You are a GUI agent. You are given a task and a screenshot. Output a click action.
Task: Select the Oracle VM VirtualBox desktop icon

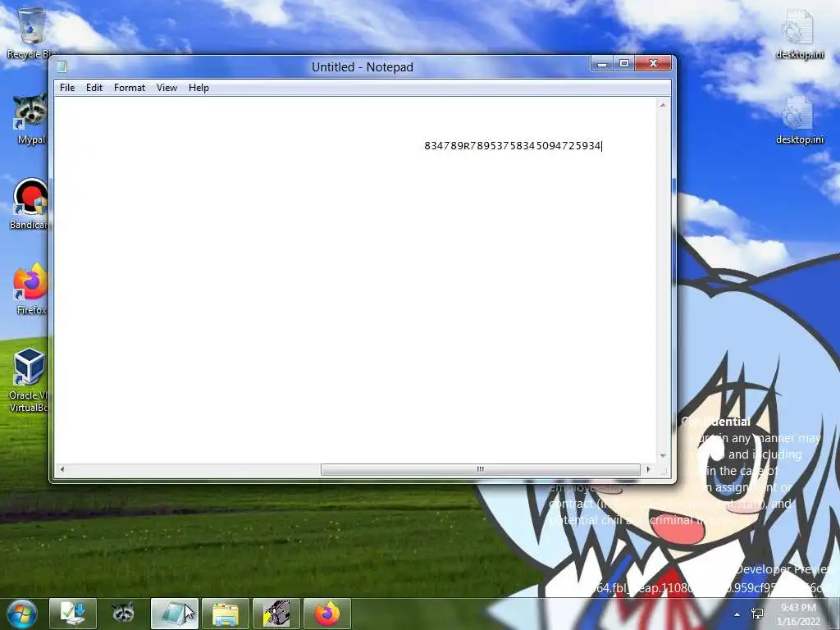click(x=30, y=381)
